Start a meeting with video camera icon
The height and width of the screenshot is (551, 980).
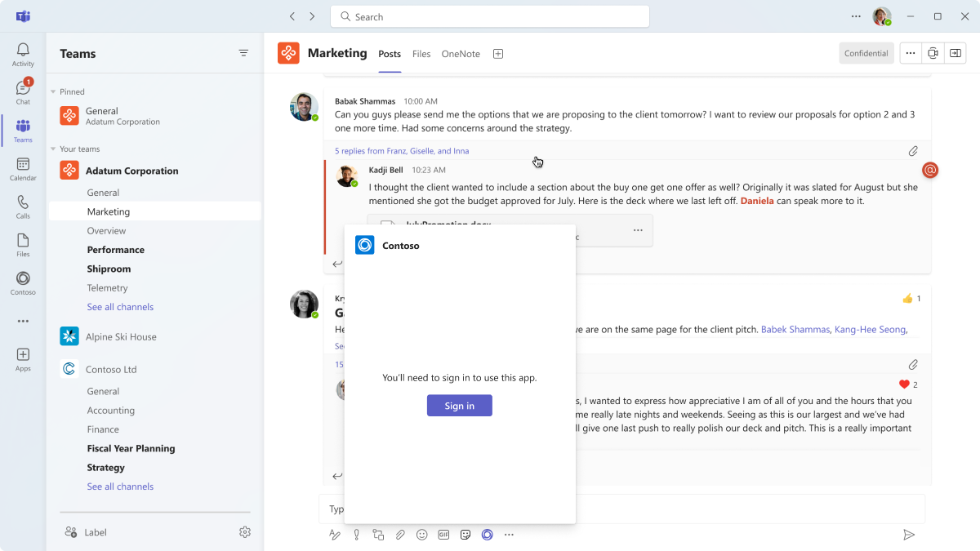(933, 53)
